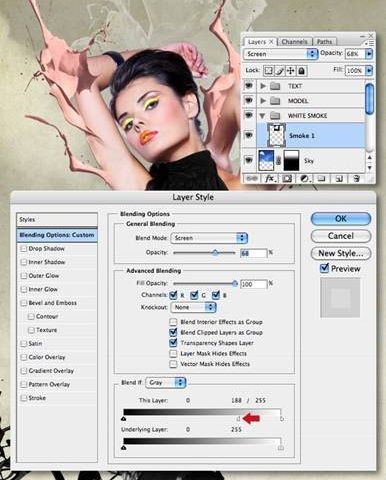Expand the MODEL layer group
The image size is (386, 480).
tap(263, 101)
